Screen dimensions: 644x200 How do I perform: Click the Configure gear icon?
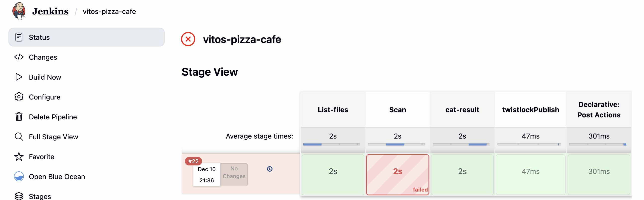[19, 97]
